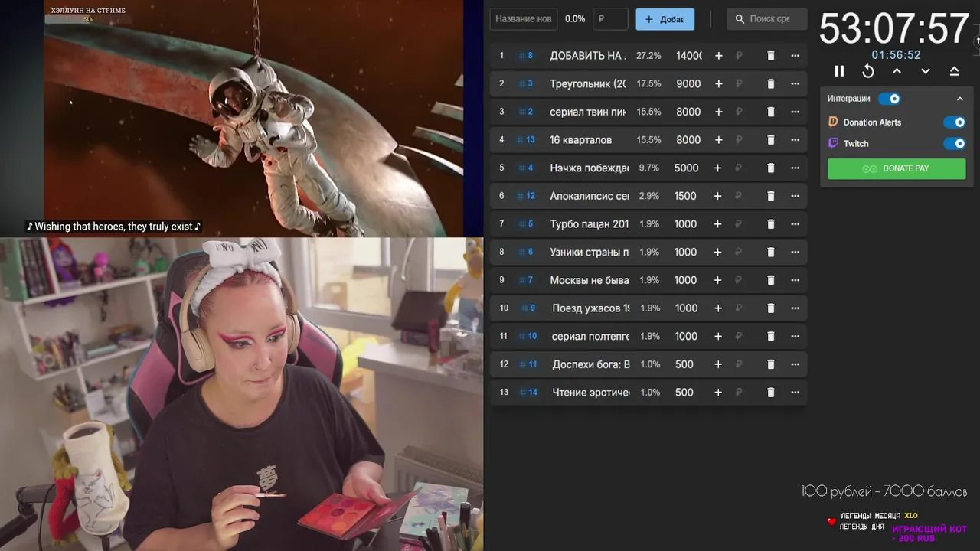This screenshot has width=980, height=551.
Task: Click the 14000 amount of top lot
Action: [x=688, y=56]
